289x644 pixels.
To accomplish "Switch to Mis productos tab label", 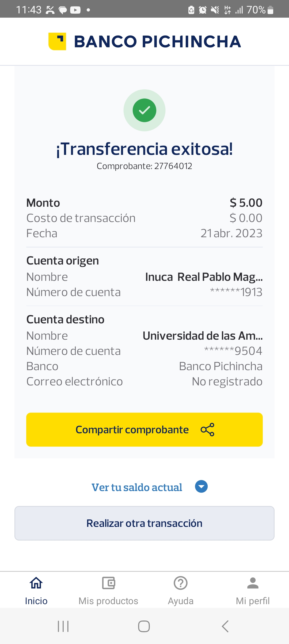I will coord(108,601).
